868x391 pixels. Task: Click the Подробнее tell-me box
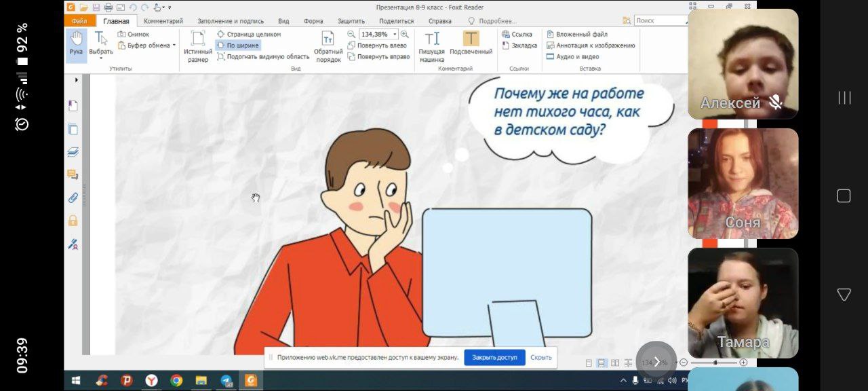[492, 21]
